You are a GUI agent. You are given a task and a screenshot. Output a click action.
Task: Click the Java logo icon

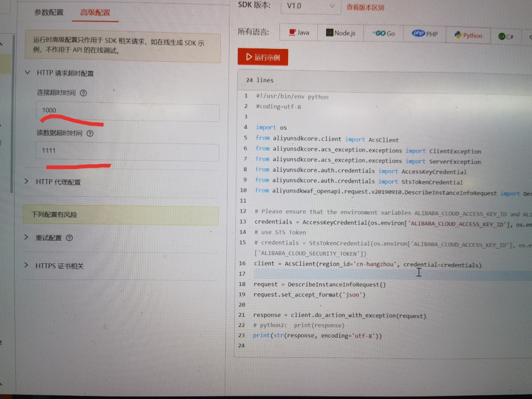(292, 32)
